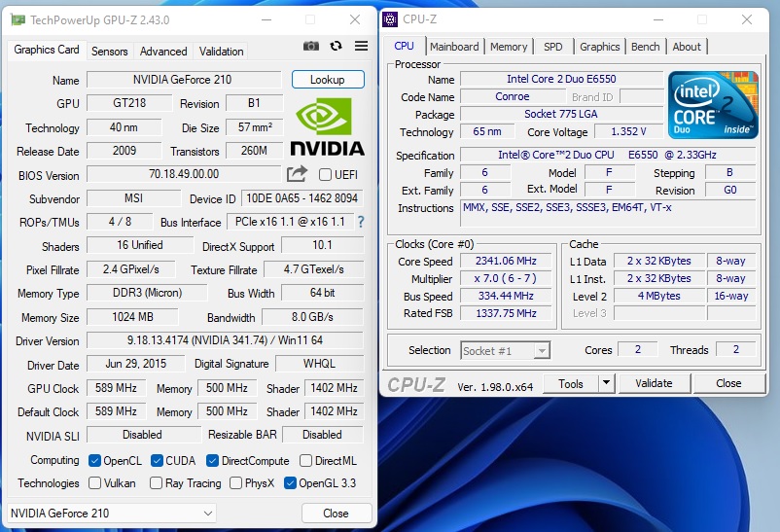The image size is (780, 532).
Task: Click the Level 2 cache value 4 MBytes
Action: 659,296
